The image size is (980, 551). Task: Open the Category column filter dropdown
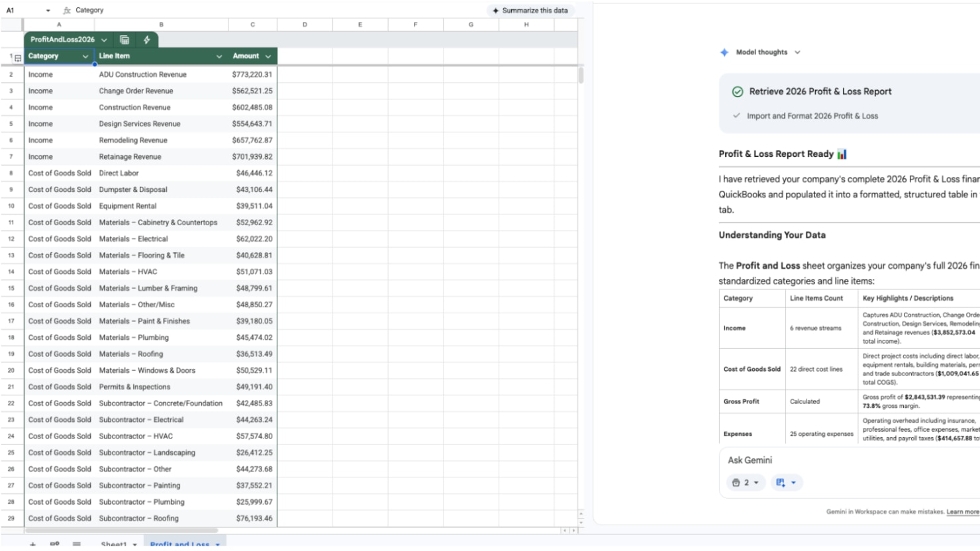(85, 57)
